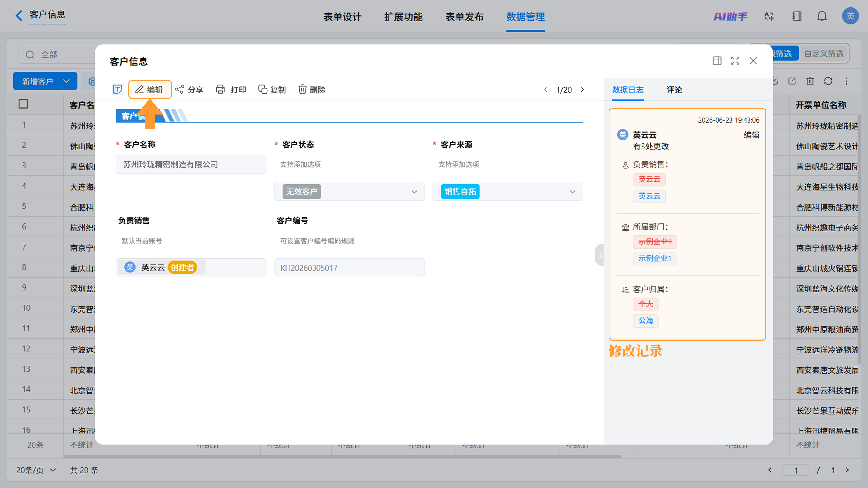Image resolution: width=868 pixels, height=488 pixels.
Task: Click the 客户编号 field KH20260305017
Action: pyautogui.click(x=349, y=268)
